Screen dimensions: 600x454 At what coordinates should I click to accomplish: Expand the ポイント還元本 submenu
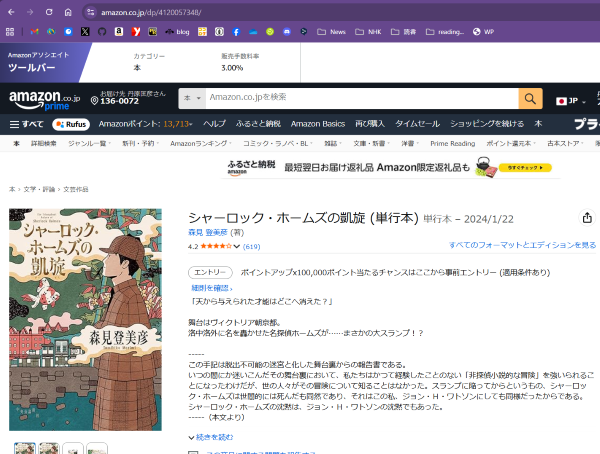coord(511,144)
